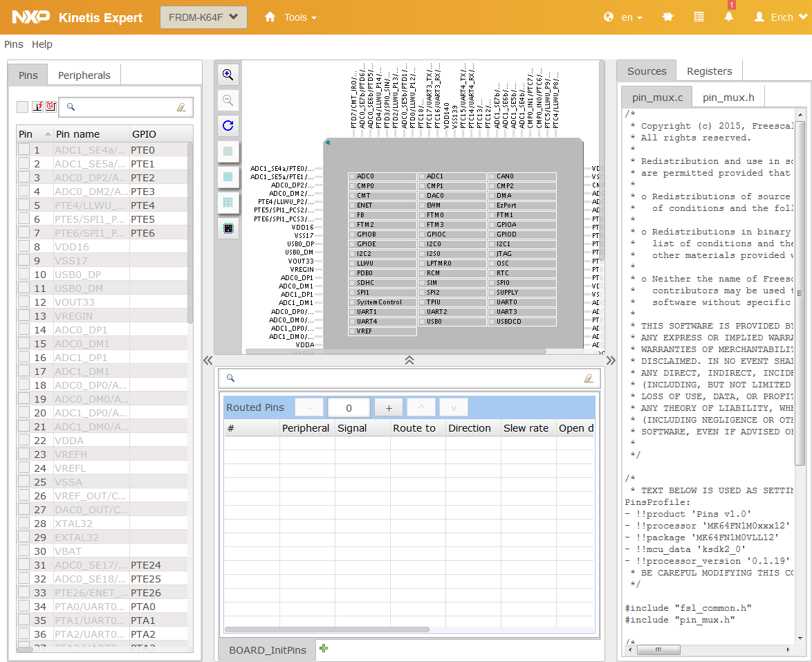The height and width of the screenshot is (662, 812).
Task: Switch to the Peripherals tab
Action: [84, 75]
